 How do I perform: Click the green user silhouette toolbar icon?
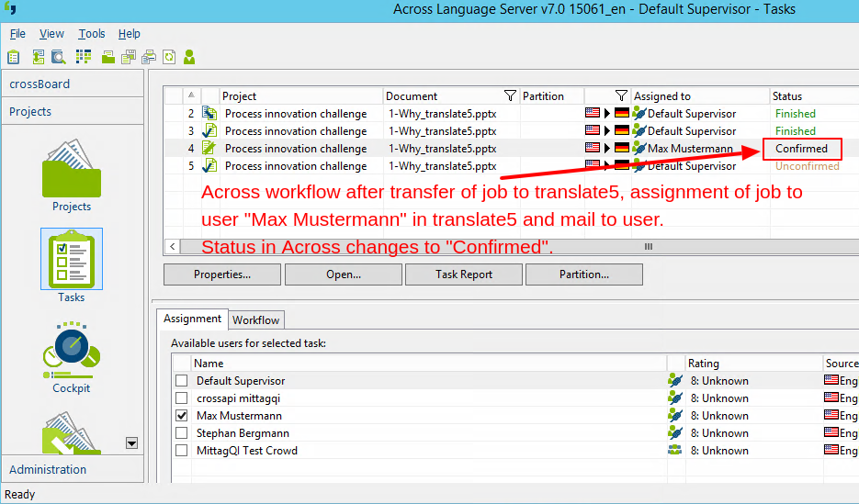(x=189, y=57)
